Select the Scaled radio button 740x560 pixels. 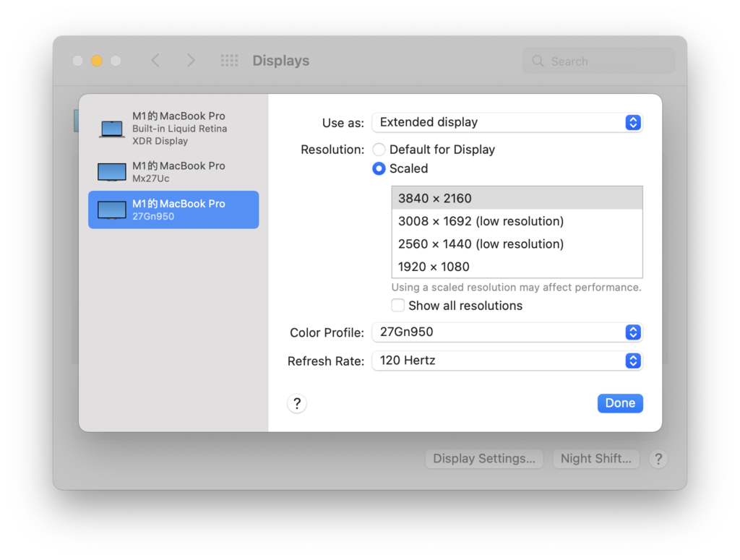[x=379, y=168]
